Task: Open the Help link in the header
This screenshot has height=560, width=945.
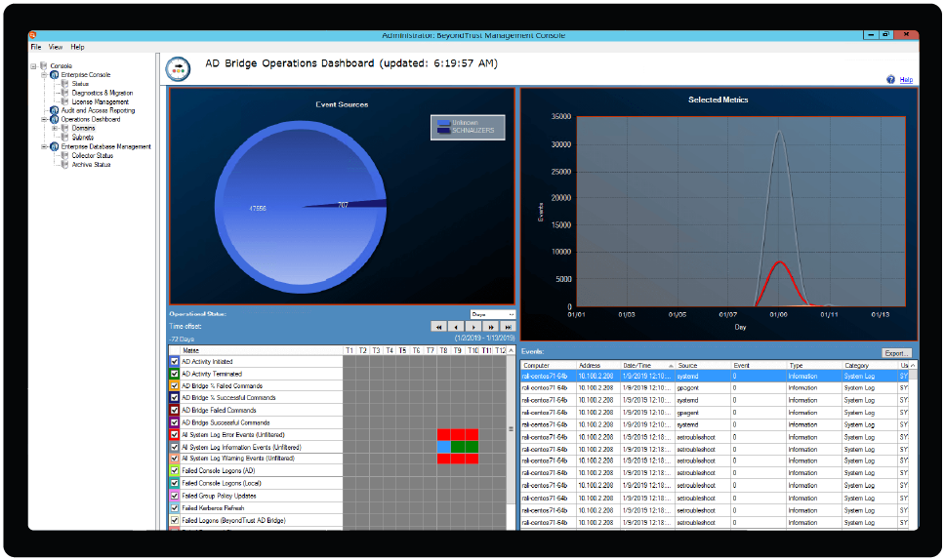Action: [x=906, y=80]
